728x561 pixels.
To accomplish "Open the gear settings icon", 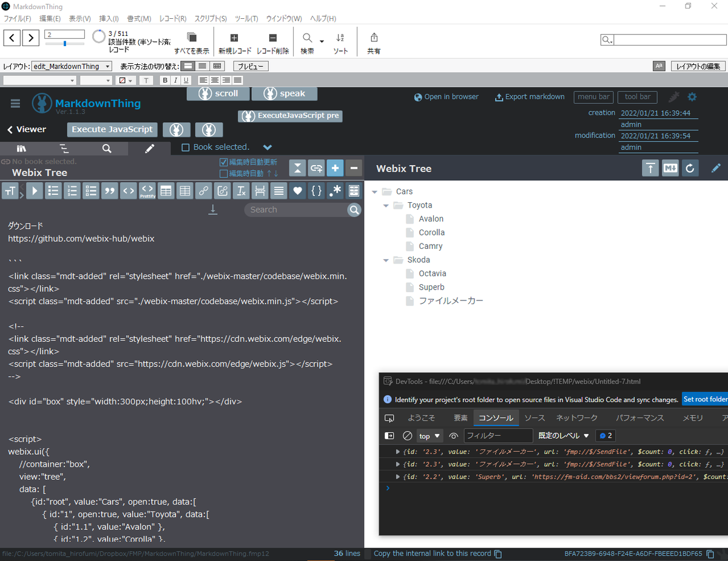I will pos(692,97).
